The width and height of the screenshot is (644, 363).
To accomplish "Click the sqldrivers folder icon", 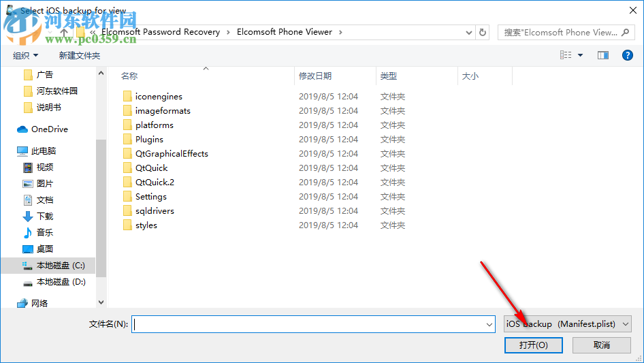I will tap(127, 211).
